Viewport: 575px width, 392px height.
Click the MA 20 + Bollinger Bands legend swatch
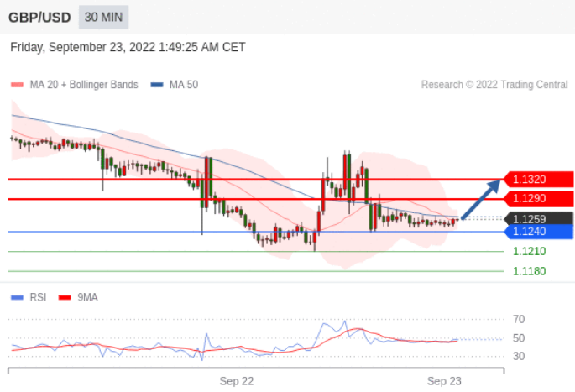pyautogui.click(x=18, y=85)
